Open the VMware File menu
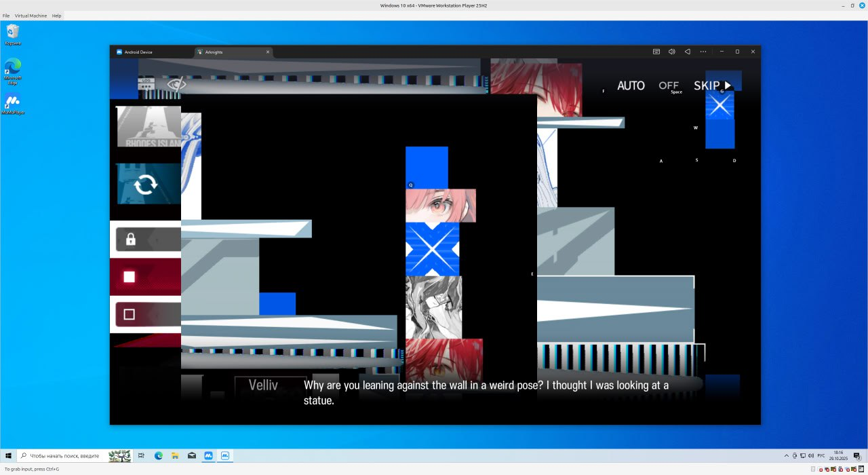Viewport: 868px width, 475px height. coord(6,16)
